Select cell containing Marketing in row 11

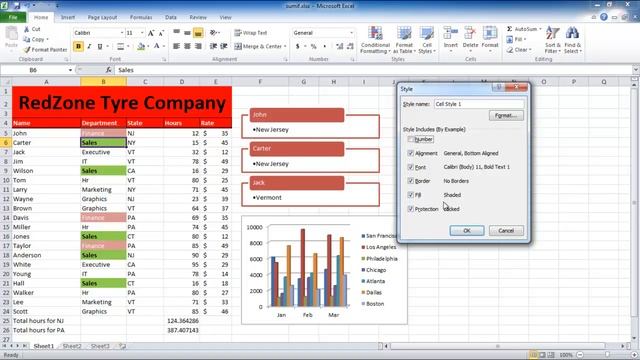(x=103, y=190)
